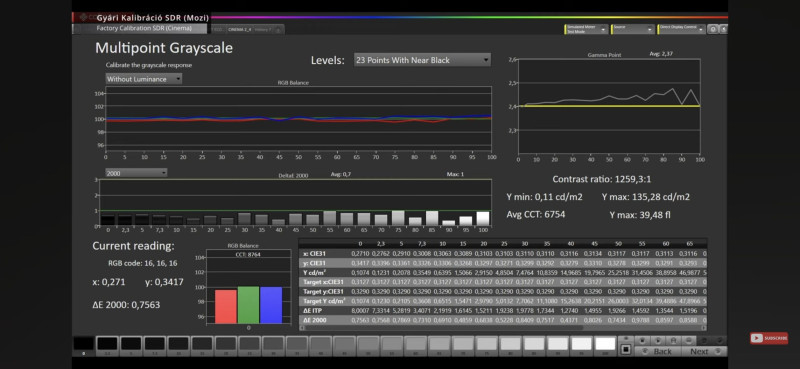Expand the Source dropdown
The width and height of the screenshot is (800, 369).
tap(633, 30)
